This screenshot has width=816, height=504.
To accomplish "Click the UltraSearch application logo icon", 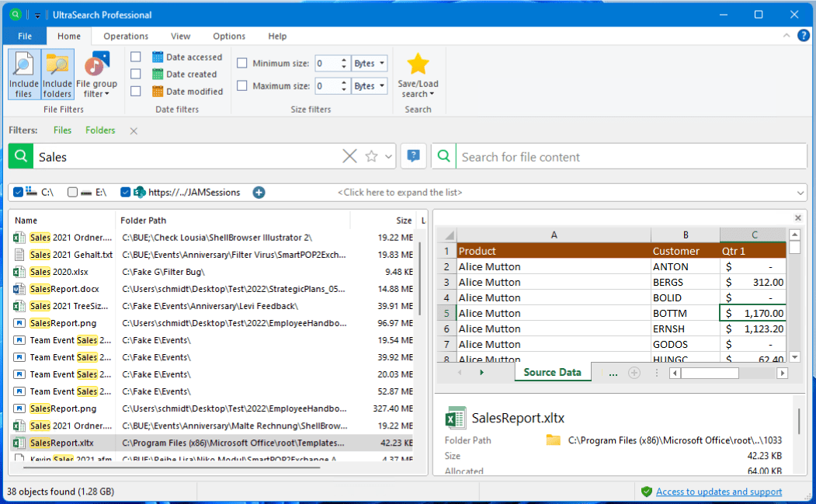I will point(15,15).
